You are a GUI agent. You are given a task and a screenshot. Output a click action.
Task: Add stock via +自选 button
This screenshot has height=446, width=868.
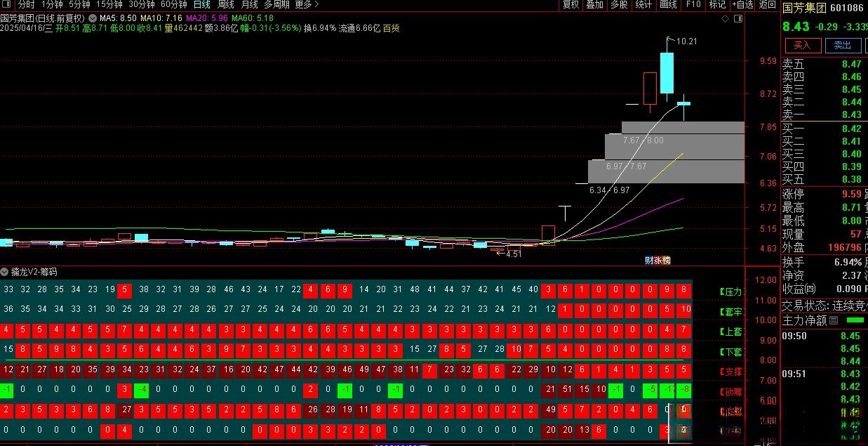(x=742, y=5)
